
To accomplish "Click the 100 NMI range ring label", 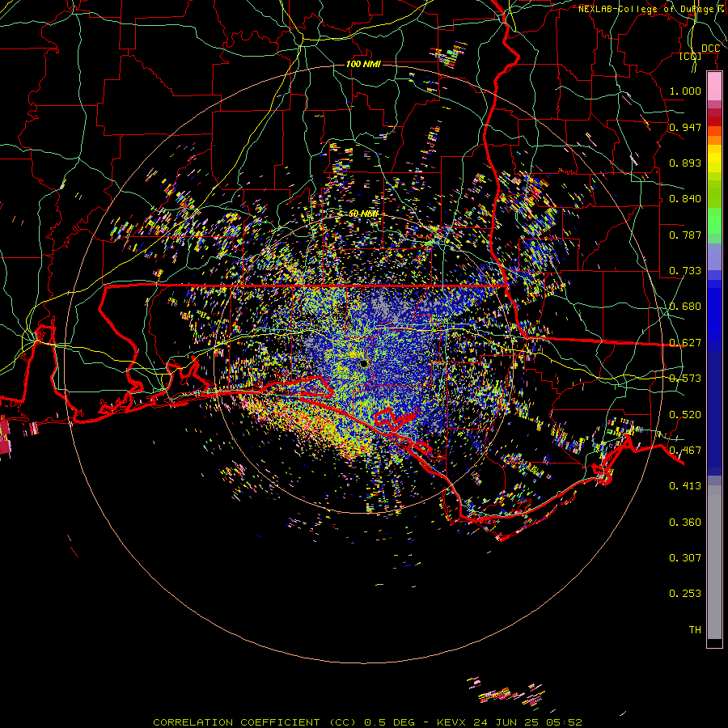I will pos(363,64).
